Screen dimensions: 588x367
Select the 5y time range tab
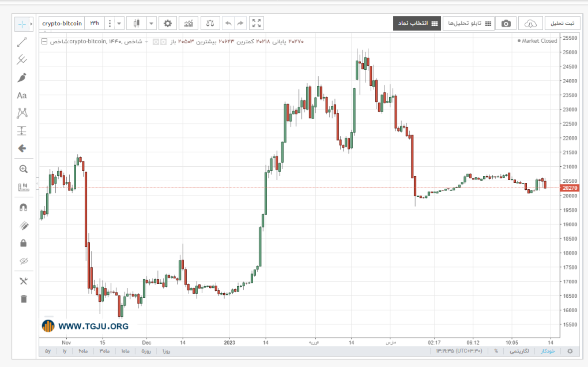[48, 351]
